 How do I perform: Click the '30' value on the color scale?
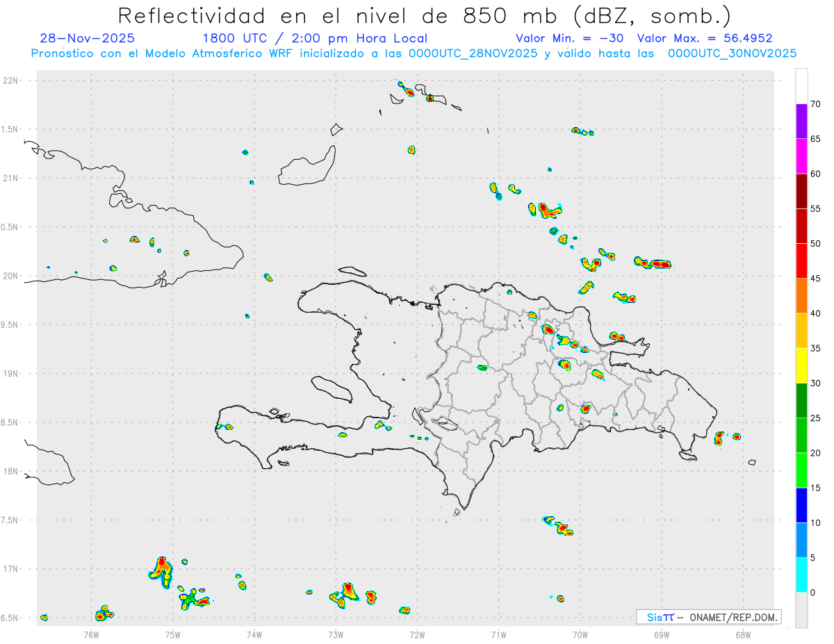tap(816, 383)
